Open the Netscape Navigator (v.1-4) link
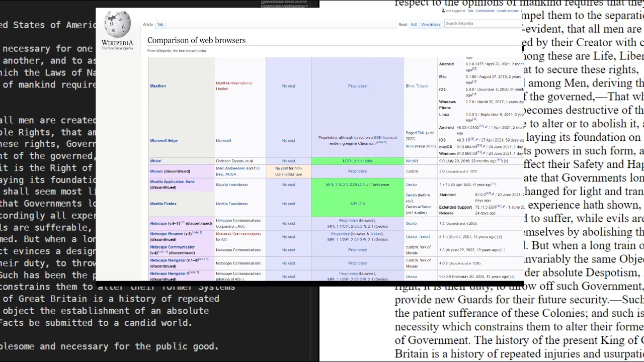The height and width of the screenshot is (362, 644). coord(168,260)
